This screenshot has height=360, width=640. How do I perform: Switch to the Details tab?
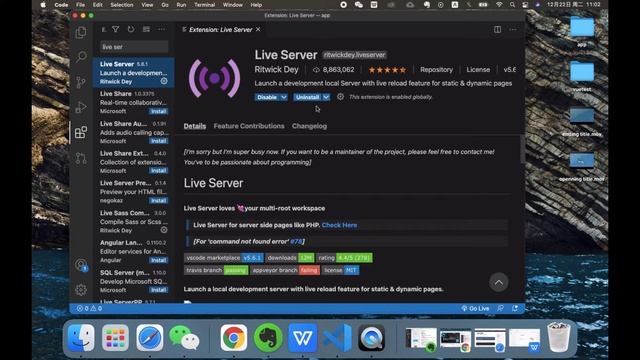tap(195, 126)
